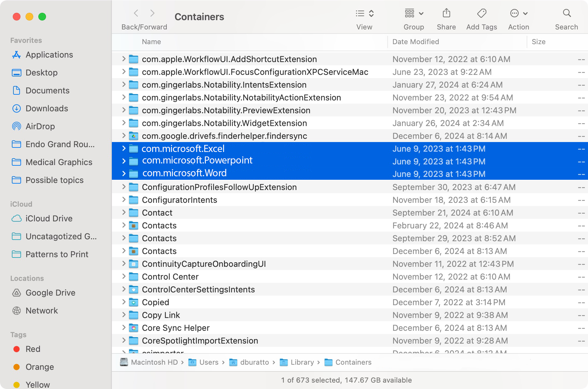This screenshot has width=588, height=389.
Task: Open the Add Tags toolbar icon
Action: 481,13
